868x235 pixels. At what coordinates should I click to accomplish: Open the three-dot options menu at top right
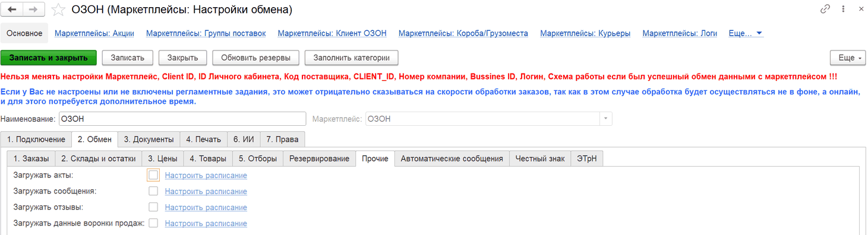coord(843,9)
